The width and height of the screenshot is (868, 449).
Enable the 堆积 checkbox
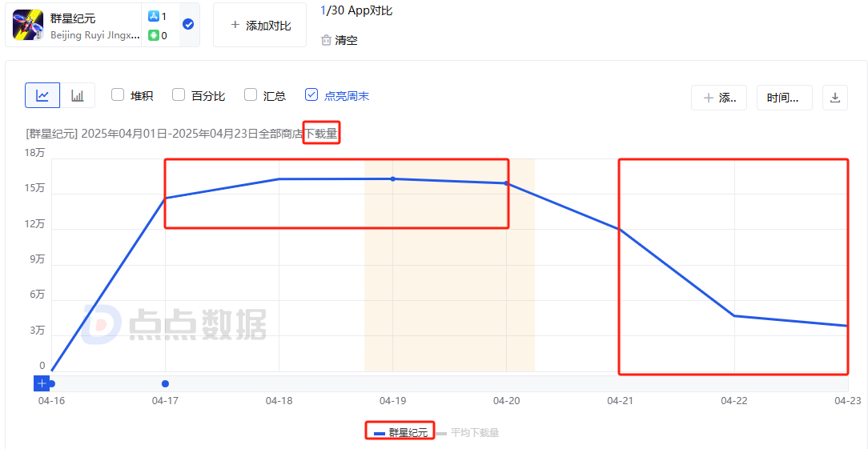(x=118, y=94)
